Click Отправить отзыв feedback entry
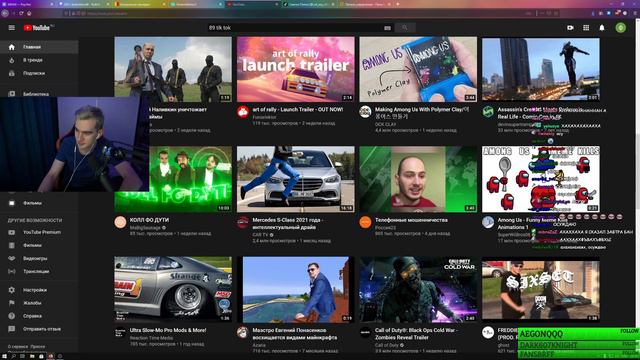 tap(39, 329)
